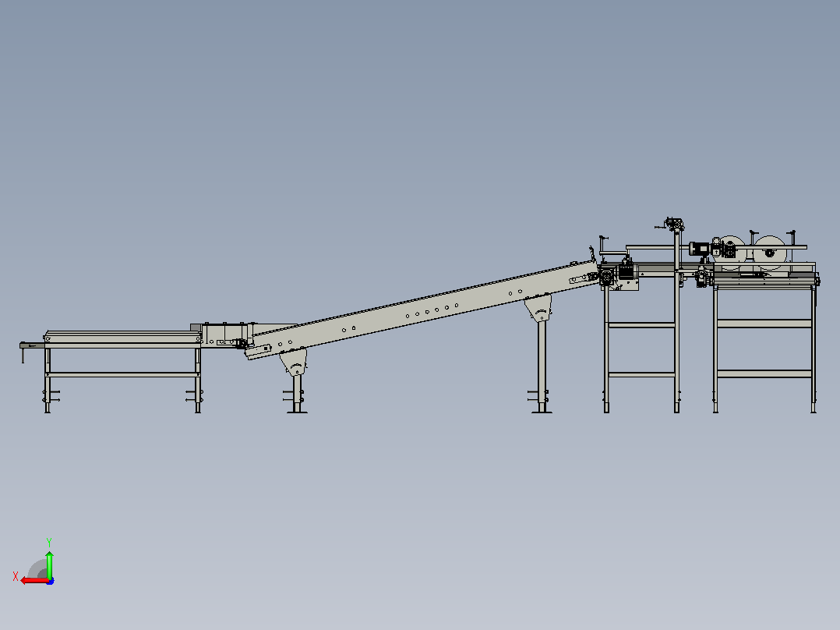This screenshot has height=630, width=840.
Task: Select the long inclined conveyor frame
Action: [423, 310]
